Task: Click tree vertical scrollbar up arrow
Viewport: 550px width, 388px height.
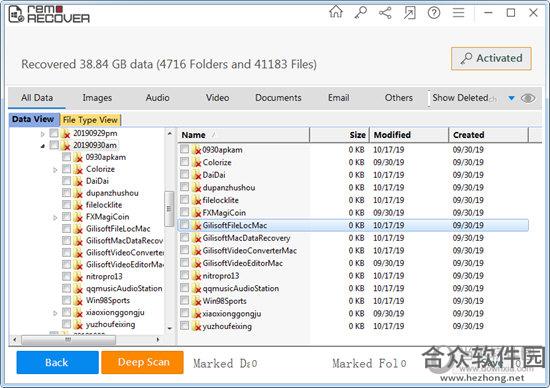Action: coord(169,133)
